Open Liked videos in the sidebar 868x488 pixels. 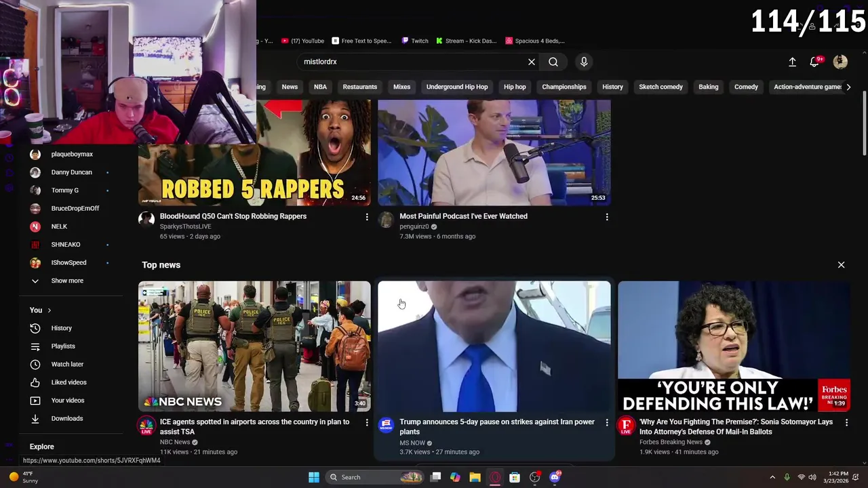pyautogui.click(x=68, y=382)
